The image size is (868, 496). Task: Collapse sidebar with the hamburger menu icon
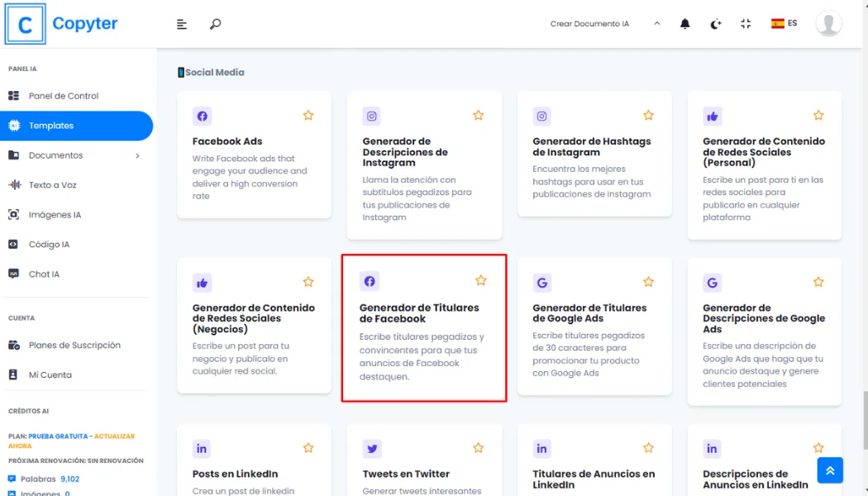click(182, 24)
